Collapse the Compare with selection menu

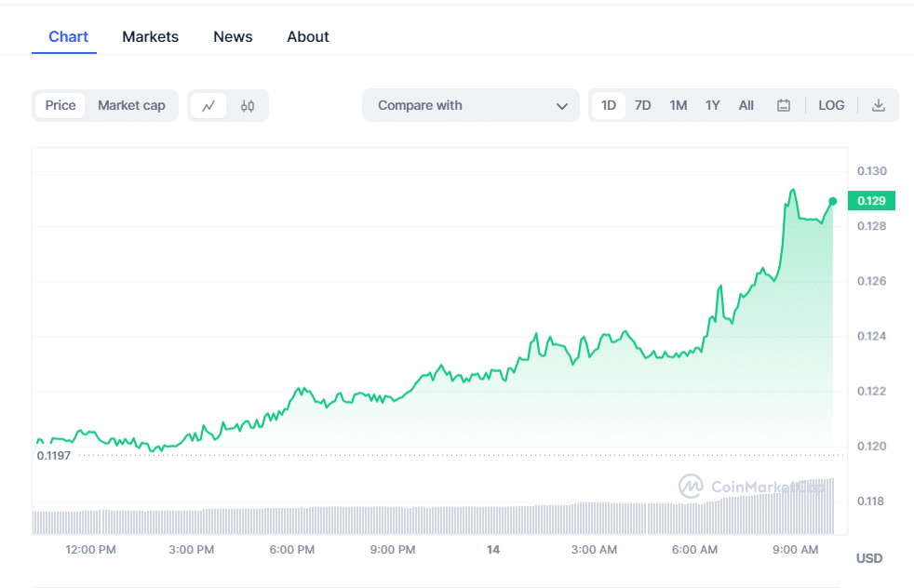point(563,105)
